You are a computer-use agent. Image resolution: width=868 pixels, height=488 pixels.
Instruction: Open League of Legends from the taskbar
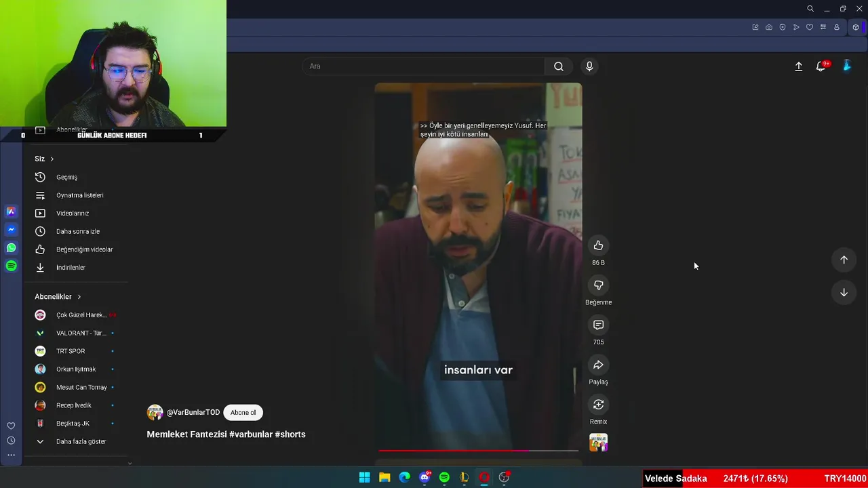coord(465,477)
